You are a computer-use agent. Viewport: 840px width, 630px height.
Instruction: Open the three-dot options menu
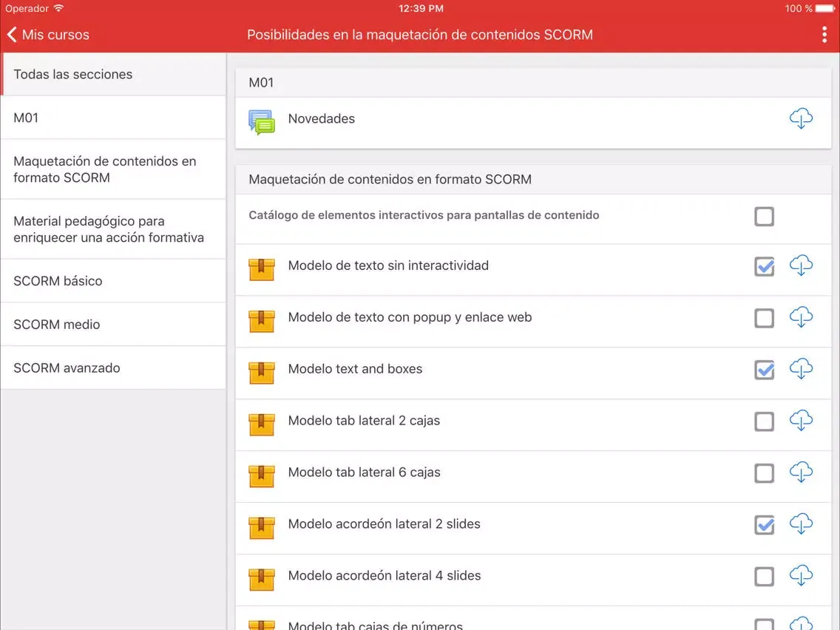[824, 35]
